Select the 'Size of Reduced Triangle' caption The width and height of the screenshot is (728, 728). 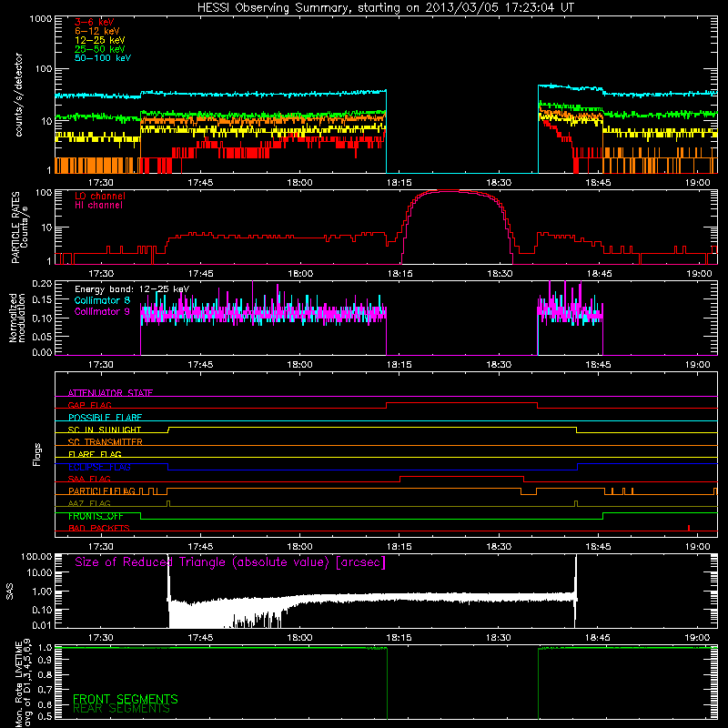[230, 562]
